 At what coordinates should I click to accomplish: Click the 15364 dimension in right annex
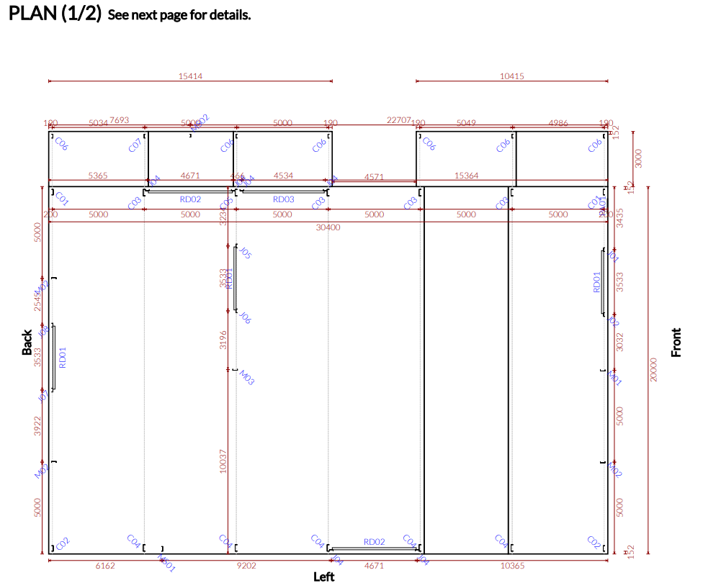click(466, 175)
